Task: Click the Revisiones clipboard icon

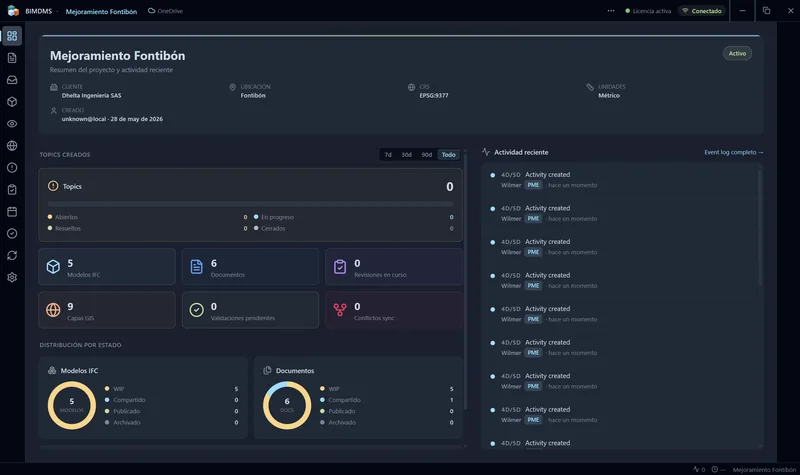Action: pyautogui.click(x=340, y=267)
